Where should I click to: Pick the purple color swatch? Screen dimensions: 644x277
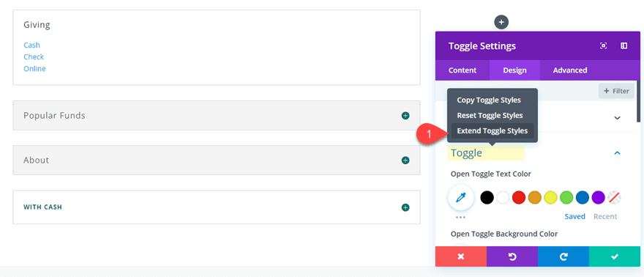[x=599, y=198]
